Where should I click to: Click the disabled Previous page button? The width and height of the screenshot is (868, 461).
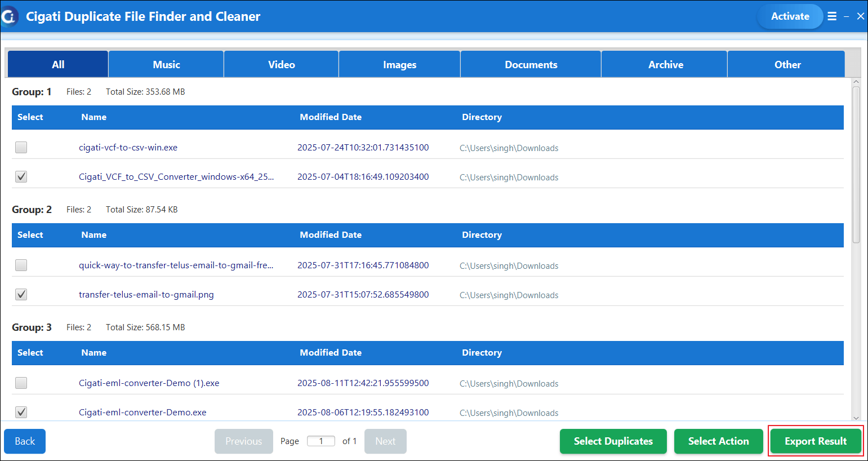click(243, 441)
